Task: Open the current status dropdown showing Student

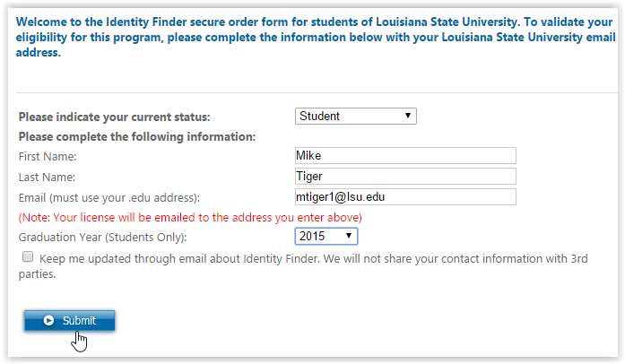Action: 355,116
